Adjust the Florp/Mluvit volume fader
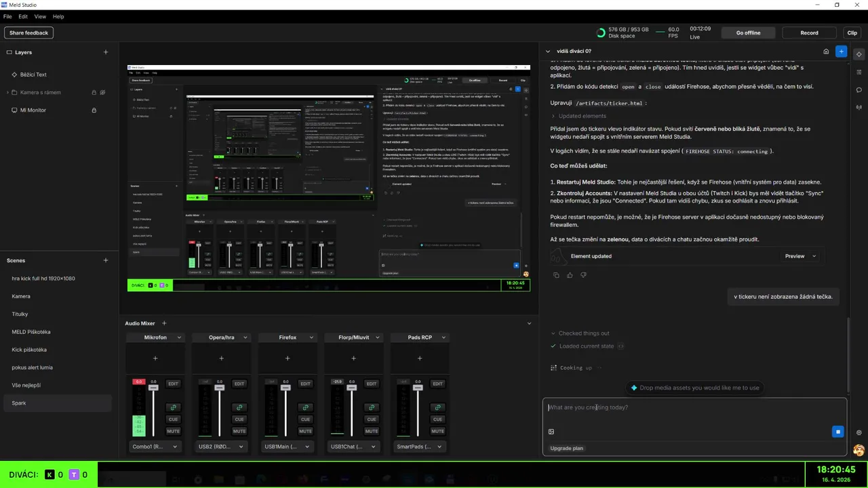Screen dimensions: 868x488 351,388
